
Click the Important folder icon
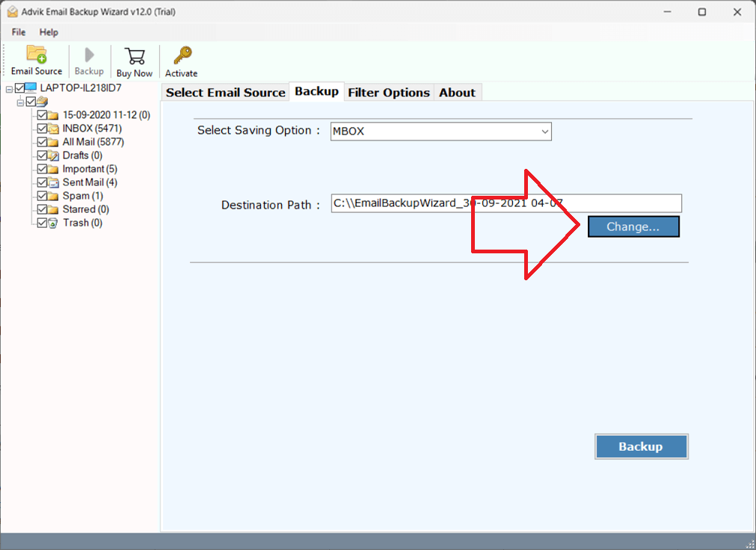click(53, 169)
